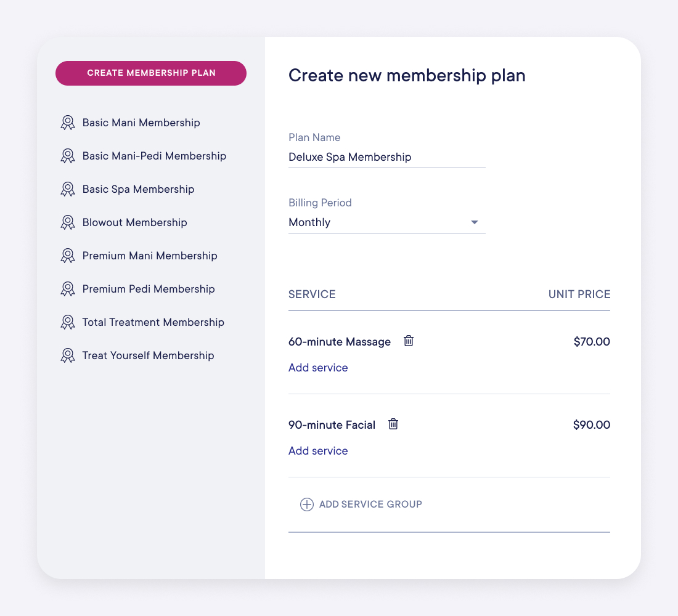Click the $70.00 unit price value
The image size is (678, 616).
click(592, 341)
